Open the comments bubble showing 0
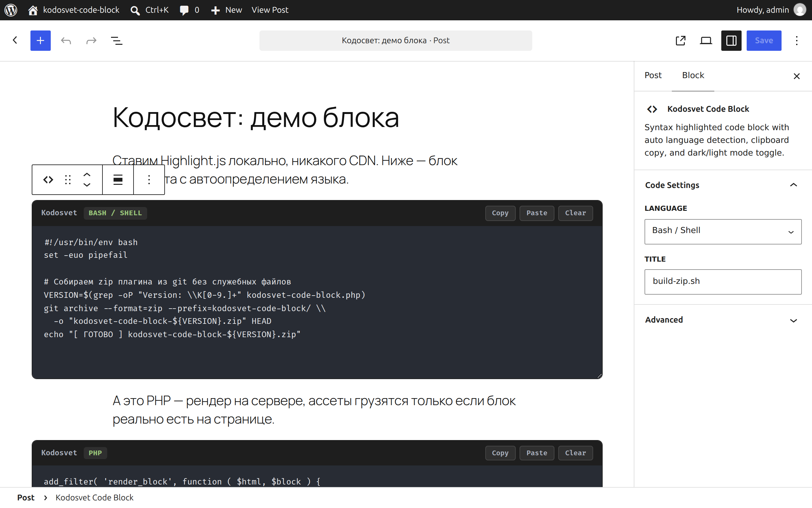This screenshot has height=508, width=812. pyautogui.click(x=190, y=10)
